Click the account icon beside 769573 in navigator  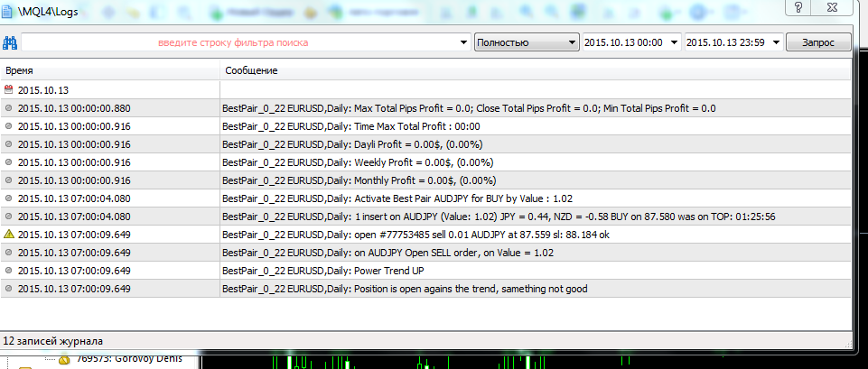63,360
